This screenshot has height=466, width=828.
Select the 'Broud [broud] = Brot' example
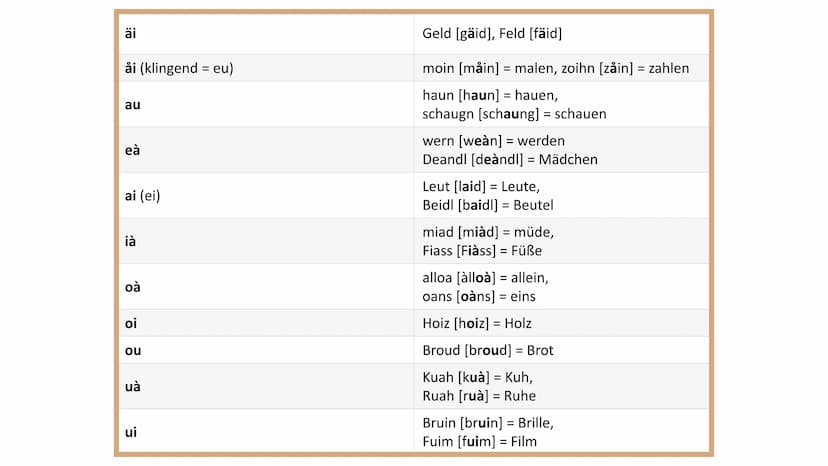[x=488, y=350]
